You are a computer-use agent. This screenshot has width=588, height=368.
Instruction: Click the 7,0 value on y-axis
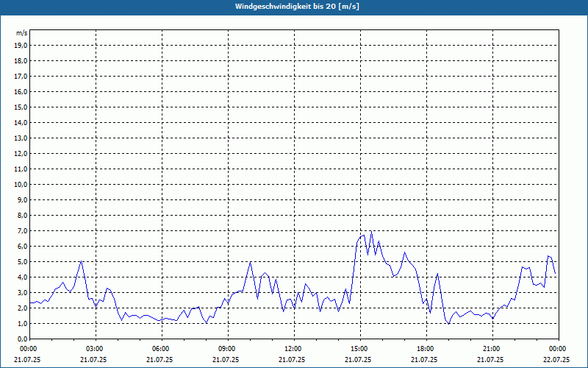(22, 230)
